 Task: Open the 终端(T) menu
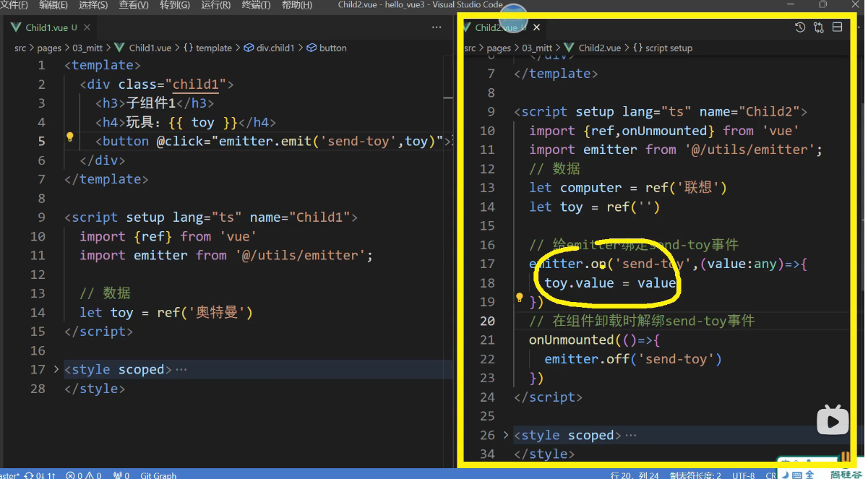point(256,5)
